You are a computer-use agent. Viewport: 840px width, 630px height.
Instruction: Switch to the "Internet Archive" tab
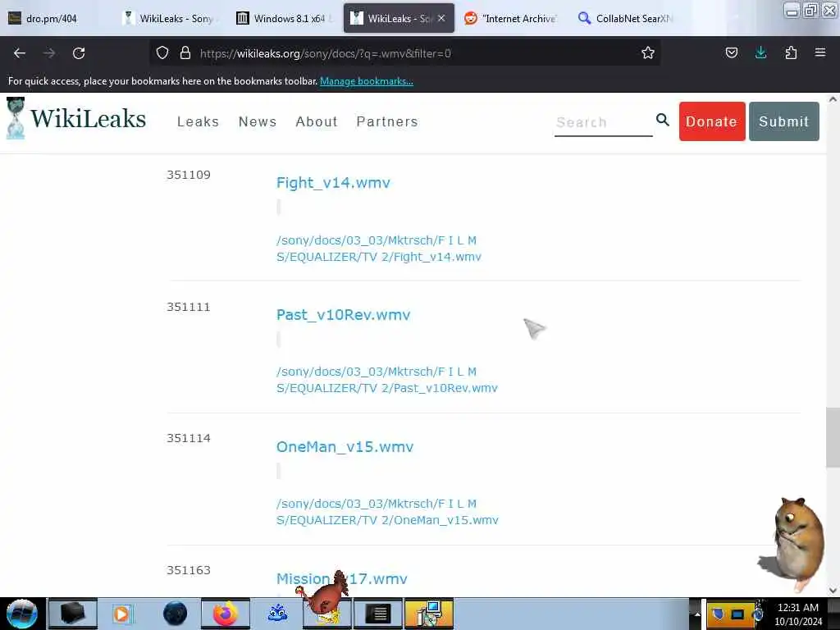pos(510,18)
